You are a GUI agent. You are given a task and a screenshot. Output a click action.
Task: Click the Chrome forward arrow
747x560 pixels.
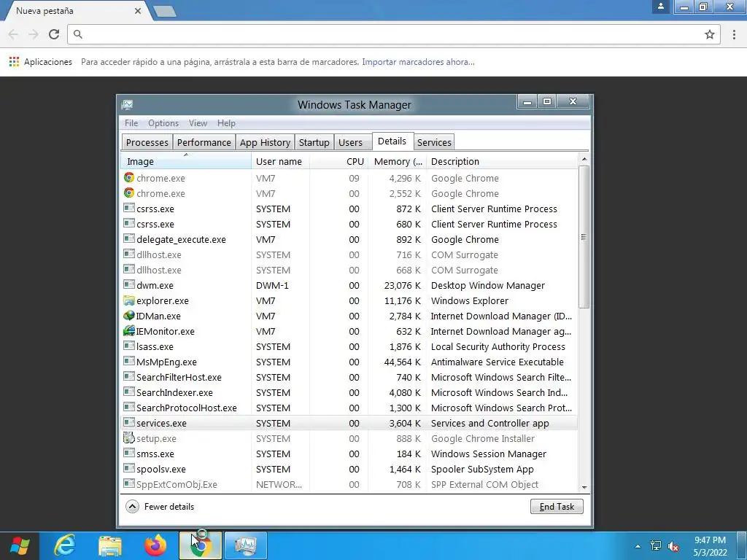tap(34, 34)
